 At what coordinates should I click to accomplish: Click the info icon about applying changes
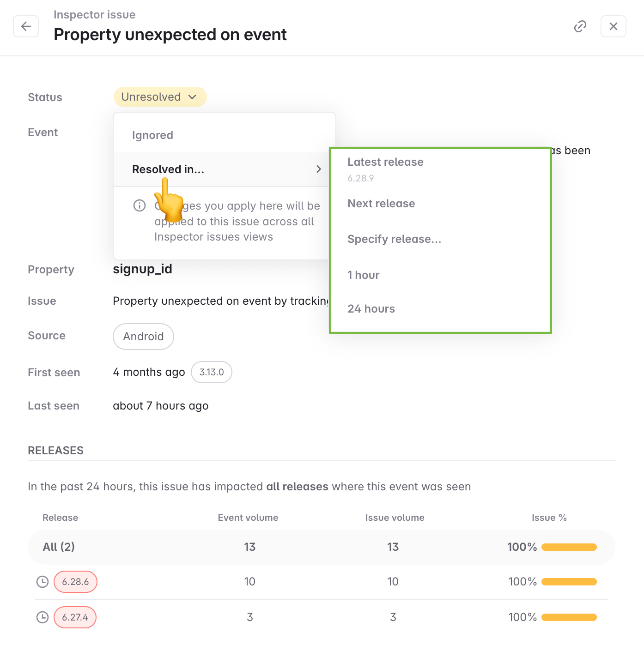tap(139, 205)
